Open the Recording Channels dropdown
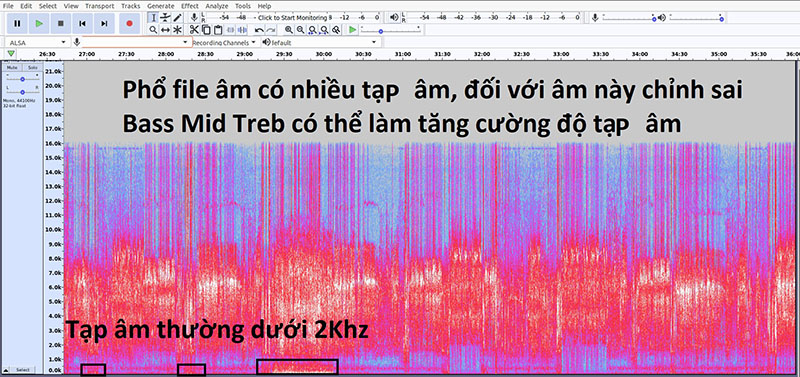 click(225, 43)
